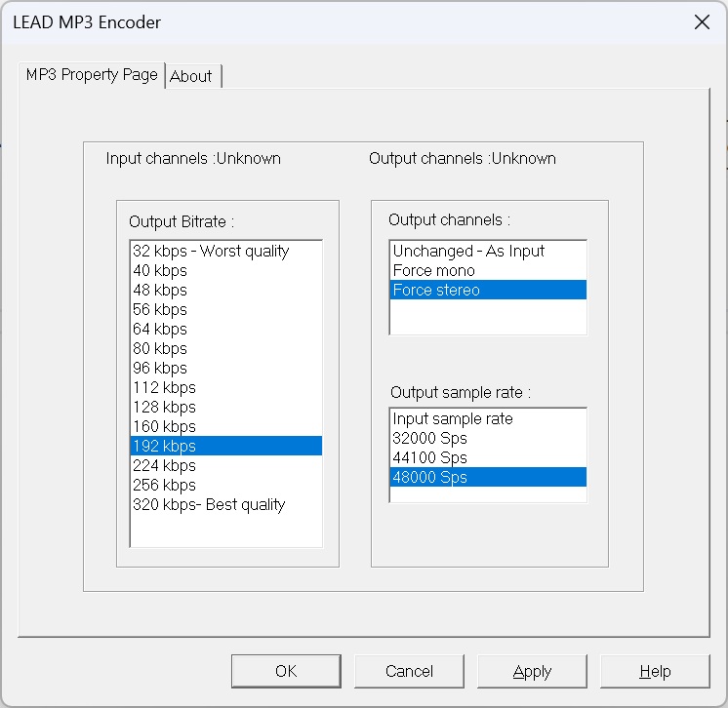Viewport: 728px width, 708px height.
Task: Choose Force mono output channel
Action: click(x=434, y=270)
